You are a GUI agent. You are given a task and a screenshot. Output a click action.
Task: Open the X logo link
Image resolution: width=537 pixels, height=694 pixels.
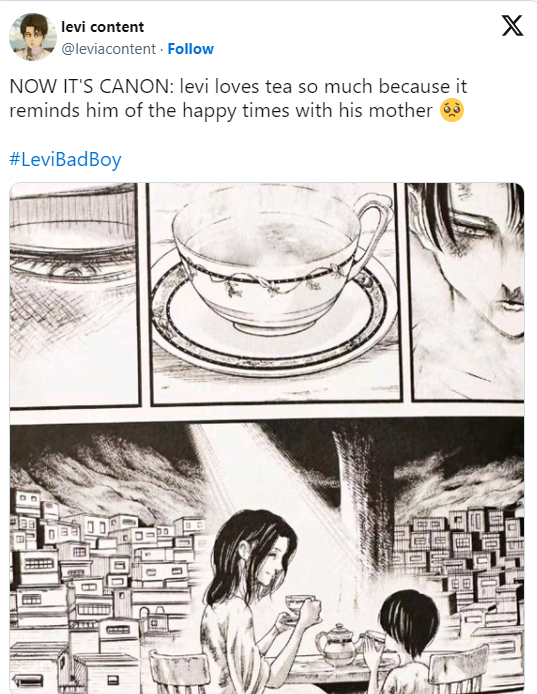click(512, 25)
